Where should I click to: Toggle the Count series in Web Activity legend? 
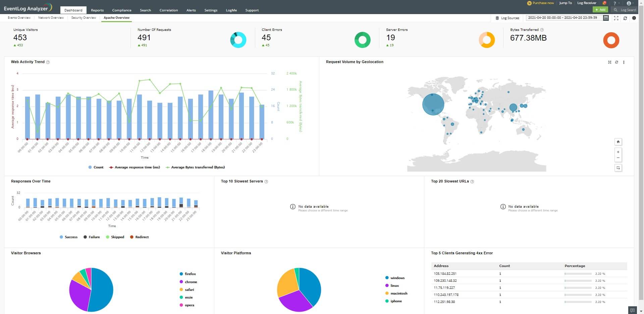(x=96, y=167)
